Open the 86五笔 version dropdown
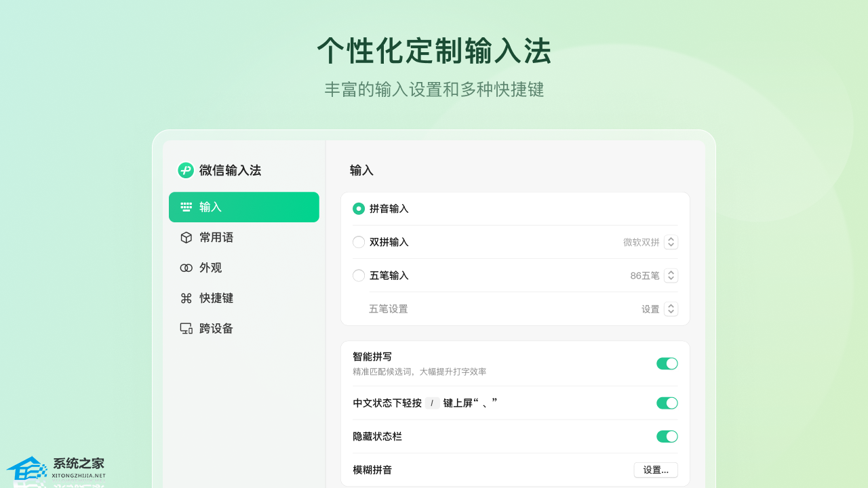The image size is (868, 488). coord(671,275)
